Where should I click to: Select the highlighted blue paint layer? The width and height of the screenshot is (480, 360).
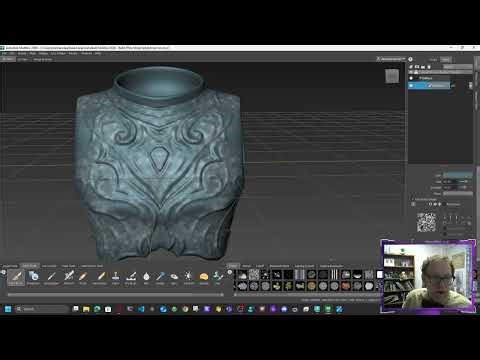(x=429, y=86)
